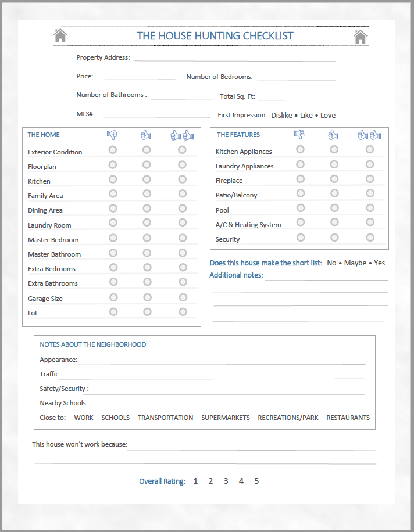Choose Love as first impression
Screen dimensions: 414x532
328,116
